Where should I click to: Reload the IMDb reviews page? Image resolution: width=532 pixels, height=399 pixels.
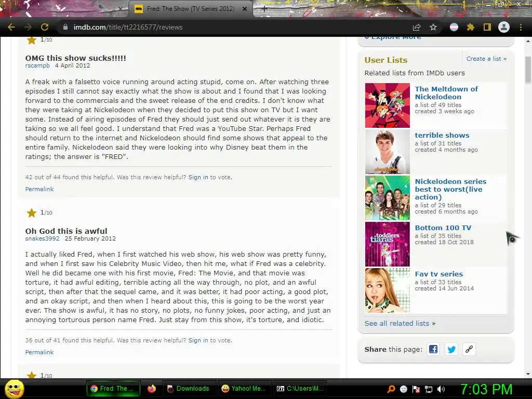[45, 27]
